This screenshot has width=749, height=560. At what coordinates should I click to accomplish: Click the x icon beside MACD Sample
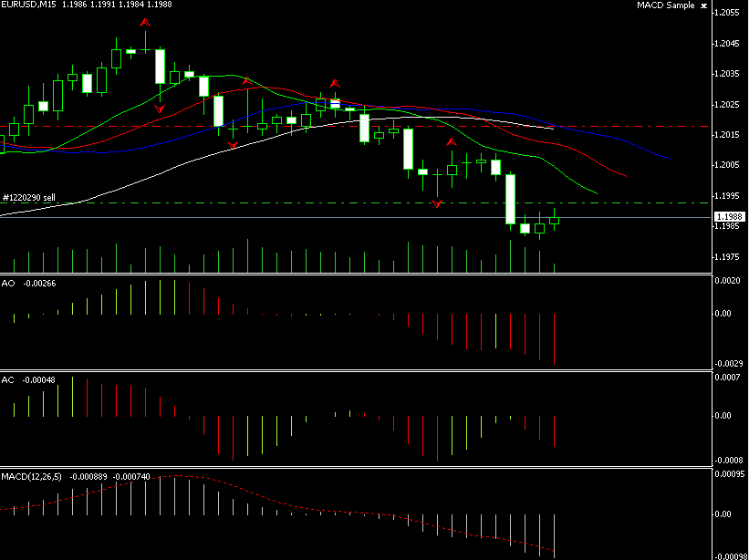pos(703,5)
